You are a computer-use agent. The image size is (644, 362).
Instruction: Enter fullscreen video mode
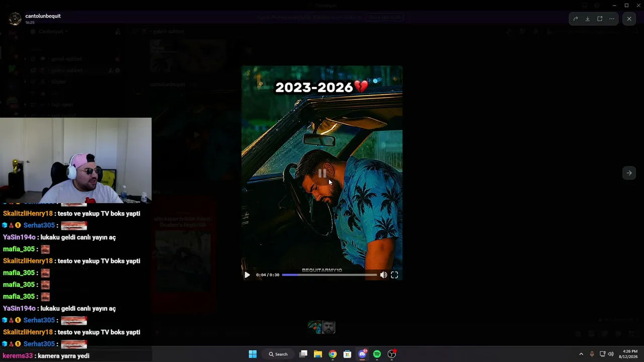(394, 275)
